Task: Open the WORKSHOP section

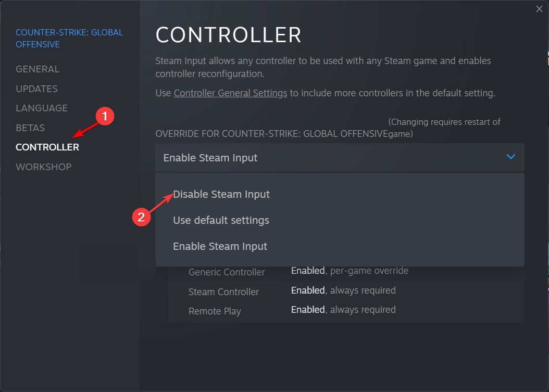Action: click(44, 167)
